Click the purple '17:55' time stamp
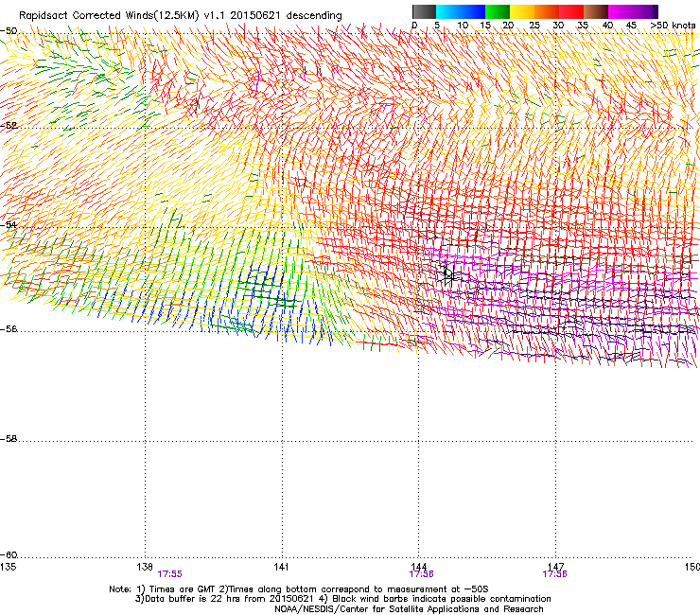This screenshot has height=615, width=700. 169,574
